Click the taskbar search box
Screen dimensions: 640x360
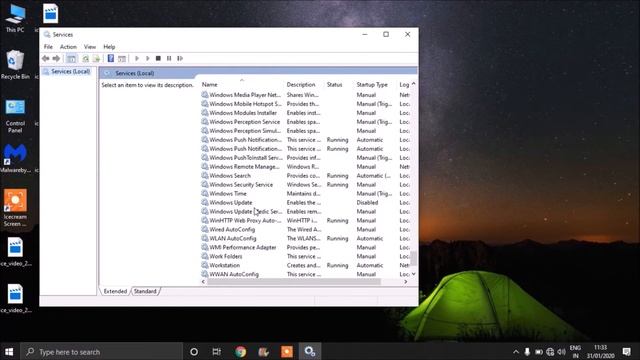click(x=101, y=351)
